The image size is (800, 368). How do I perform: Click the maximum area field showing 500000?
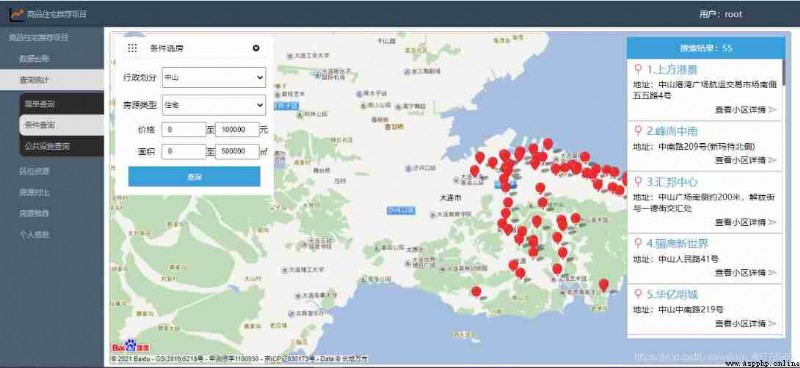(237, 152)
